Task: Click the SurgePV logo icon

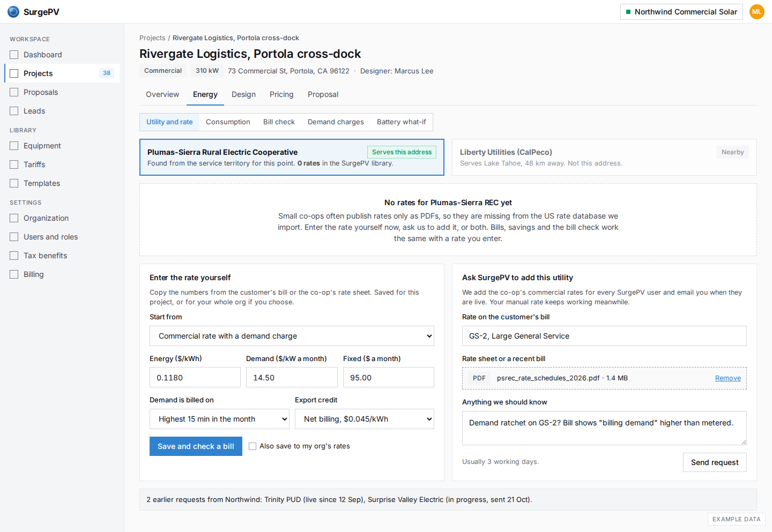Action: tap(13, 12)
